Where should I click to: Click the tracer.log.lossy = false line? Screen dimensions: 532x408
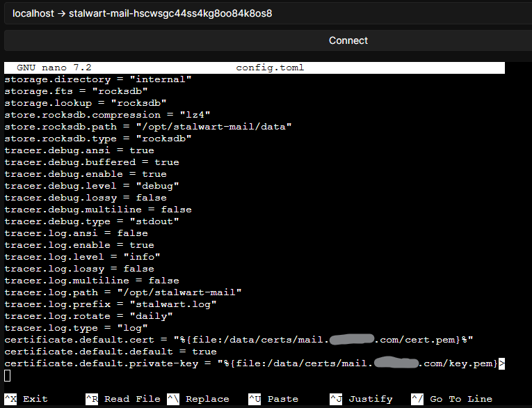click(79, 269)
